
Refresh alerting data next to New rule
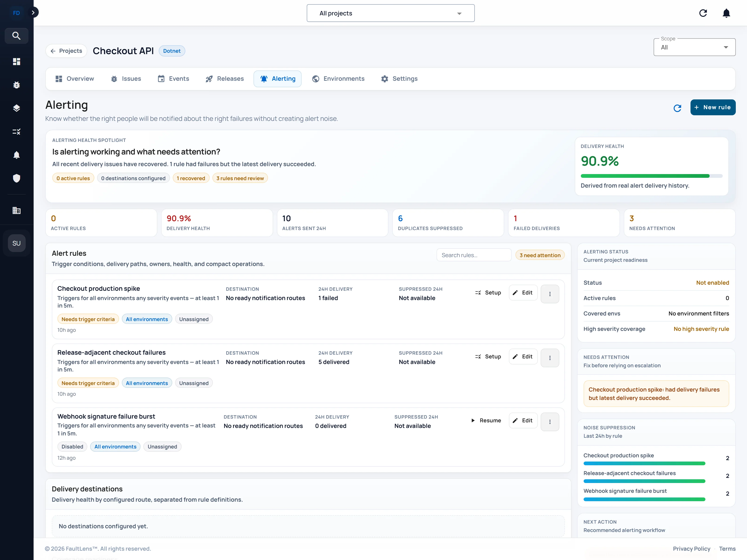coord(677,108)
